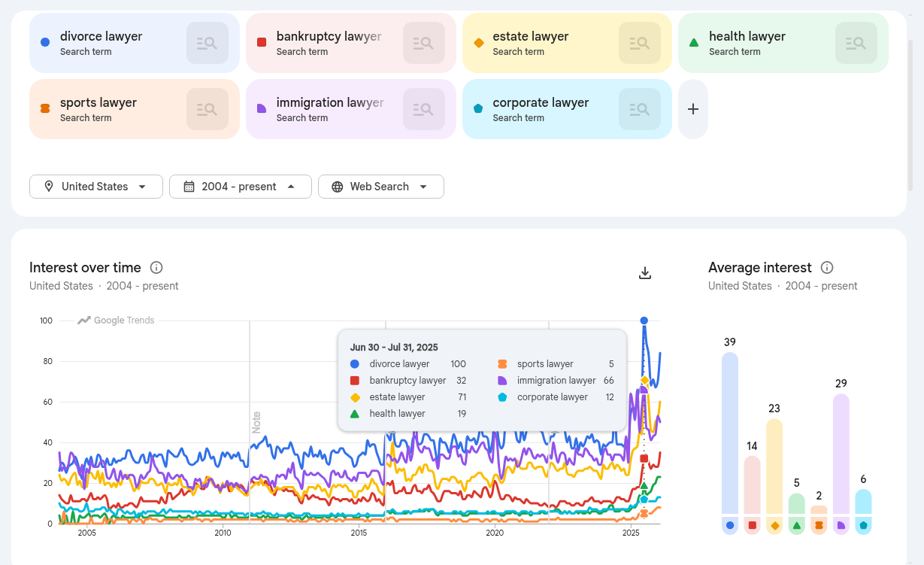The width and height of the screenshot is (924, 565).
Task: Select the bankruptcy lawyer average bar (14)
Action: [752, 485]
